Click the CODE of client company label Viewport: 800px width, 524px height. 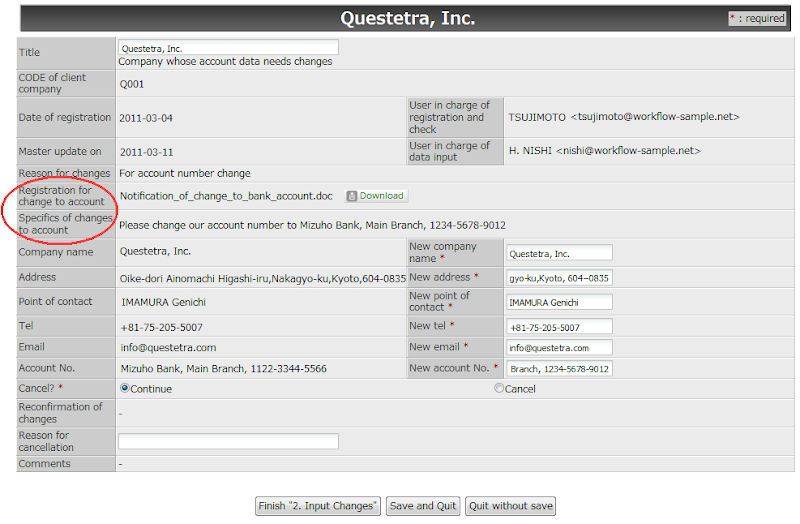52,83
